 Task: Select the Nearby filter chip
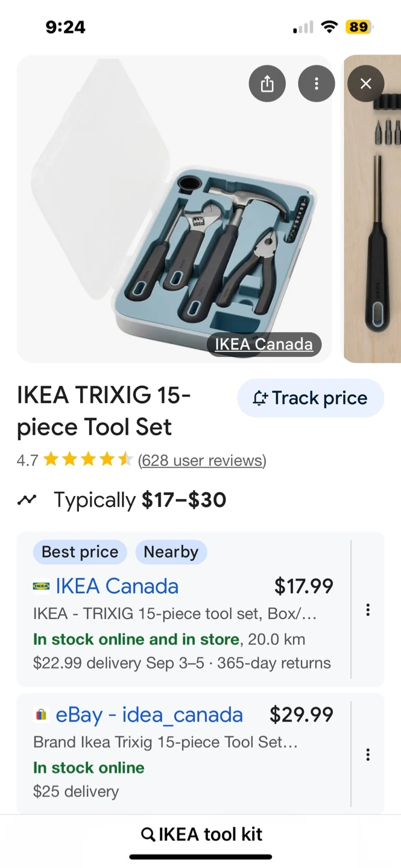pos(171,552)
